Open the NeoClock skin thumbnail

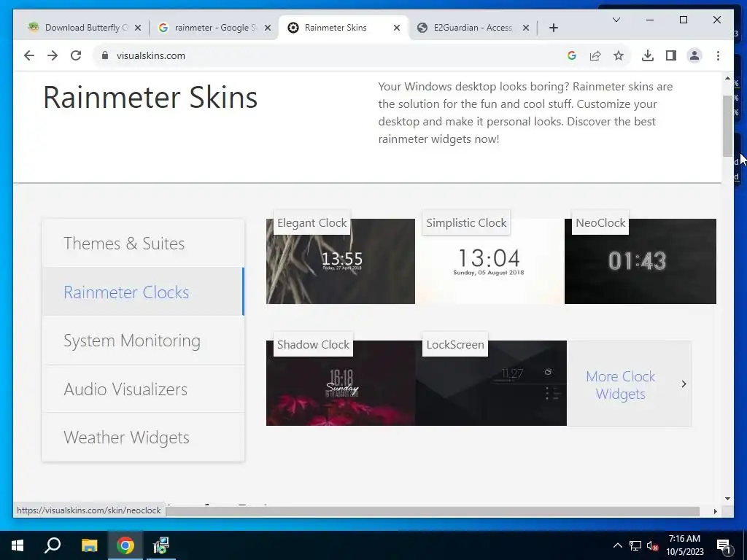(x=640, y=261)
